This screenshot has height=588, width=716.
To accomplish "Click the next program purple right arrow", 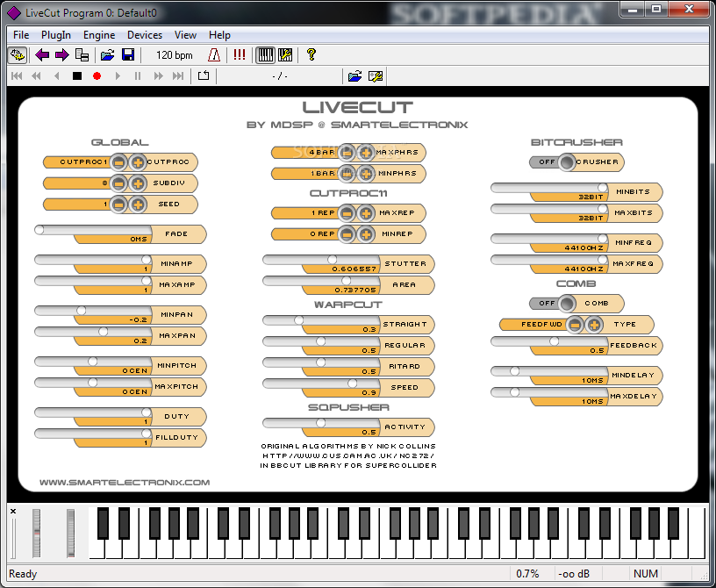I will pos(61,55).
